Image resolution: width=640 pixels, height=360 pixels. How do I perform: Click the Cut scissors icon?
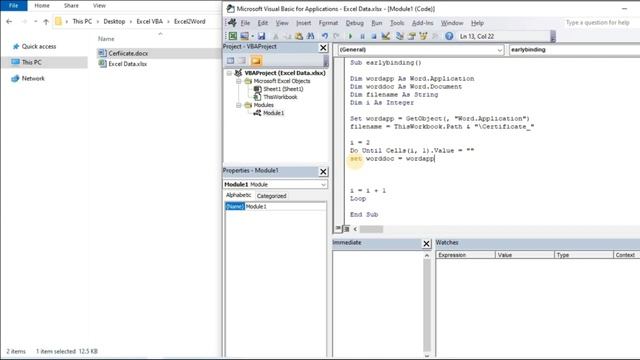point(276,36)
